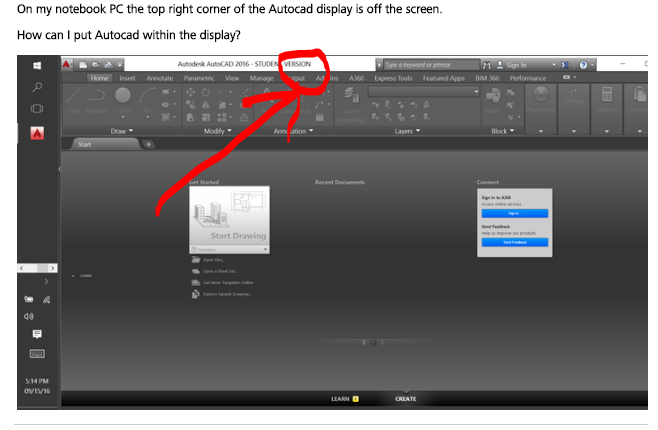Select the Arc tool
658x430 pixels.
[x=147, y=100]
